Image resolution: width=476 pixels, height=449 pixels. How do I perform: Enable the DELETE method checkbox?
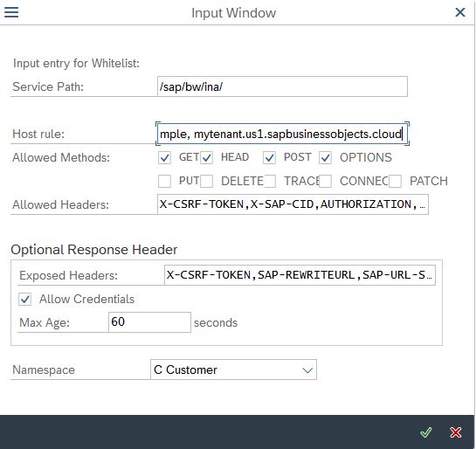pyautogui.click(x=206, y=181)
